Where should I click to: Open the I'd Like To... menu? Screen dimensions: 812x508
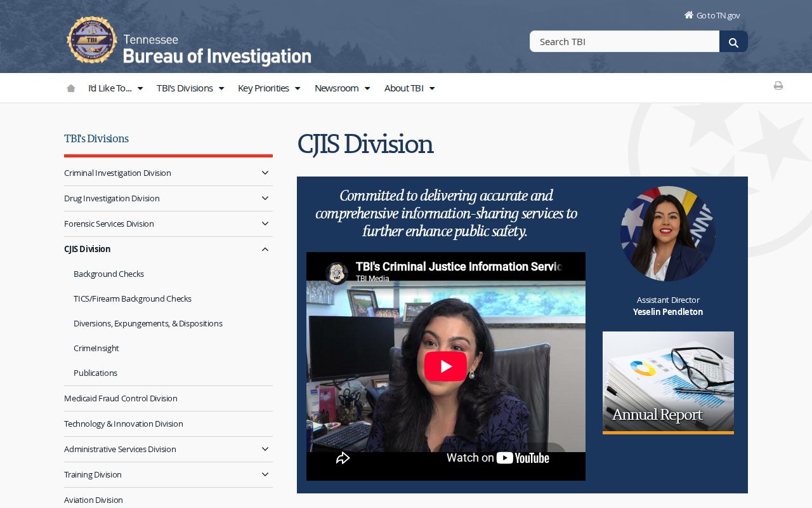(x=115, y=88)
